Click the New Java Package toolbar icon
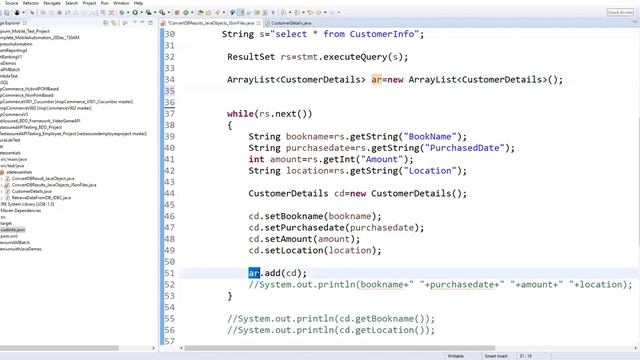 (177, 12)
